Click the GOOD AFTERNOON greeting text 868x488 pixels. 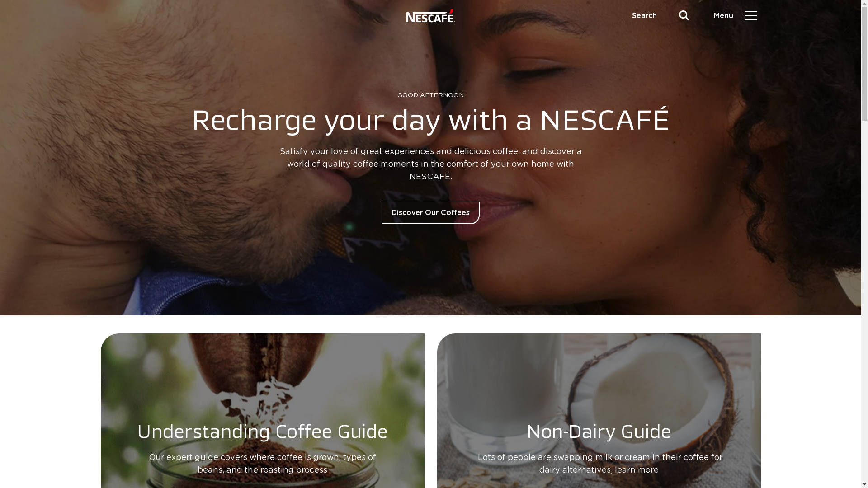(x=430, y=95)
